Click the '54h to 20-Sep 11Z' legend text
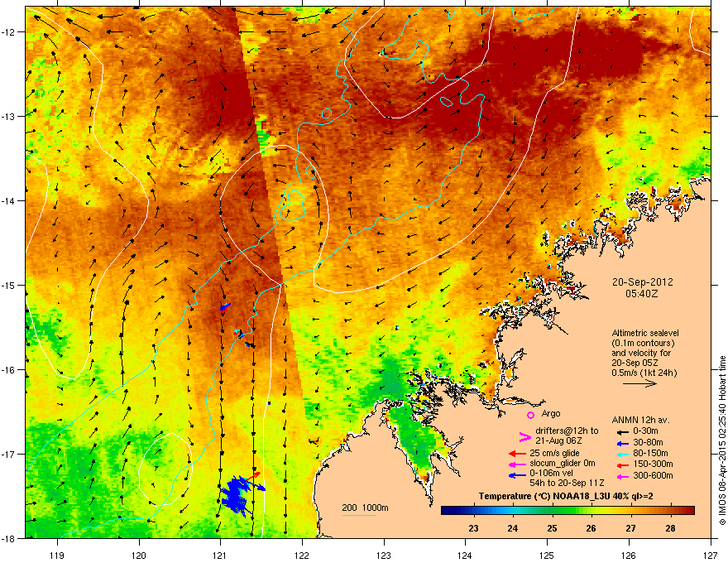This screenshot has width=728, height=563. pyautogui.click(x=567, y=484)
